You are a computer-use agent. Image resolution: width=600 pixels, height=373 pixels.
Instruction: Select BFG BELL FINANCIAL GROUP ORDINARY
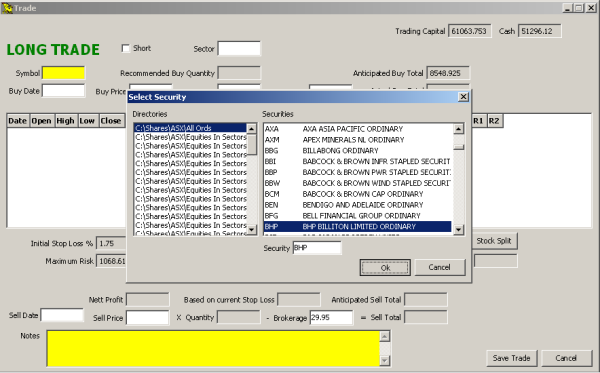357,215
